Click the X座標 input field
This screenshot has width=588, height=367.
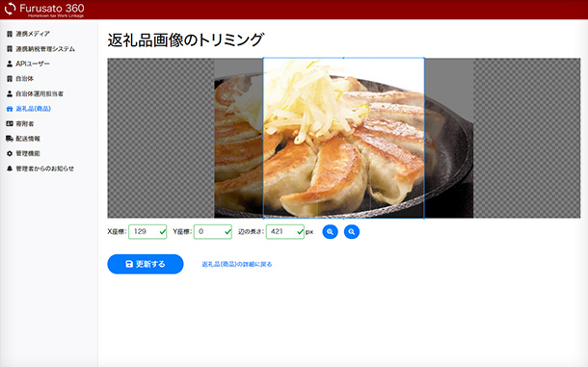[x=147, y=232]
